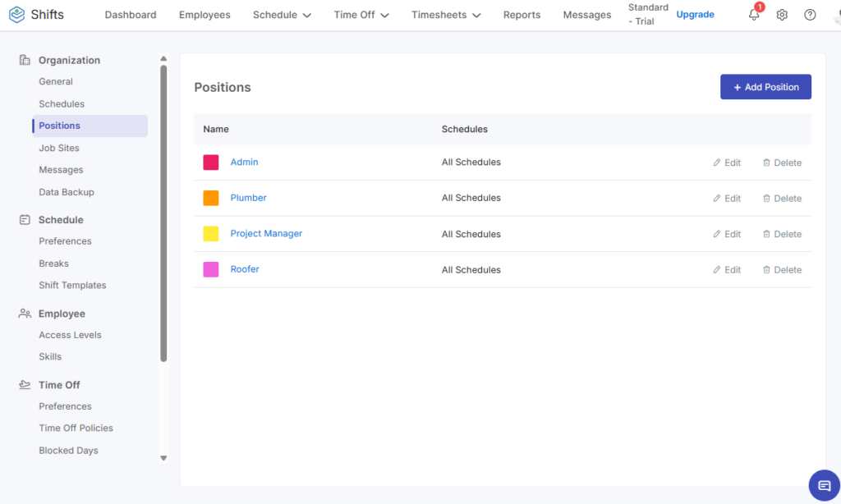Click the Organization section building icon
The height and width of the screenshot is (504, 841).
tap(25, 60)
